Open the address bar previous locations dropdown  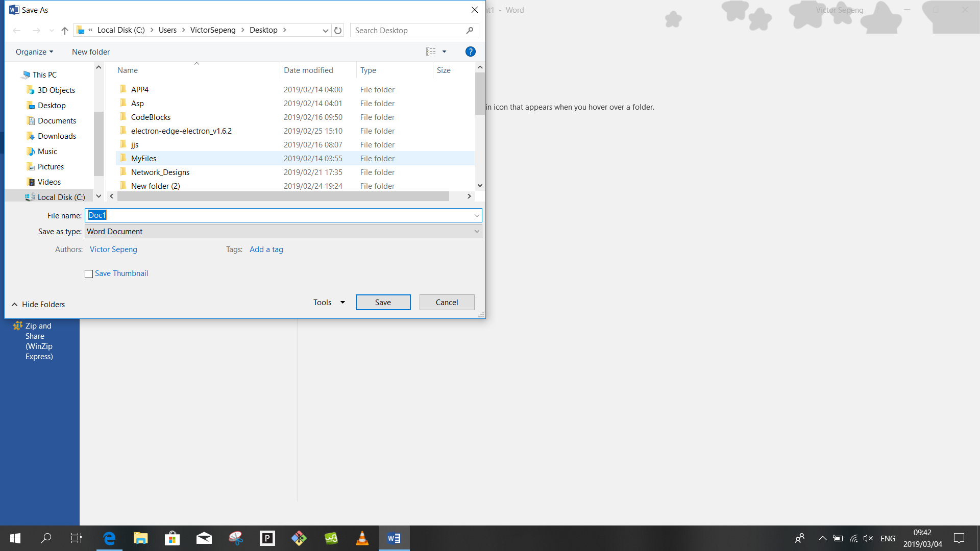[x=325, y=31]
